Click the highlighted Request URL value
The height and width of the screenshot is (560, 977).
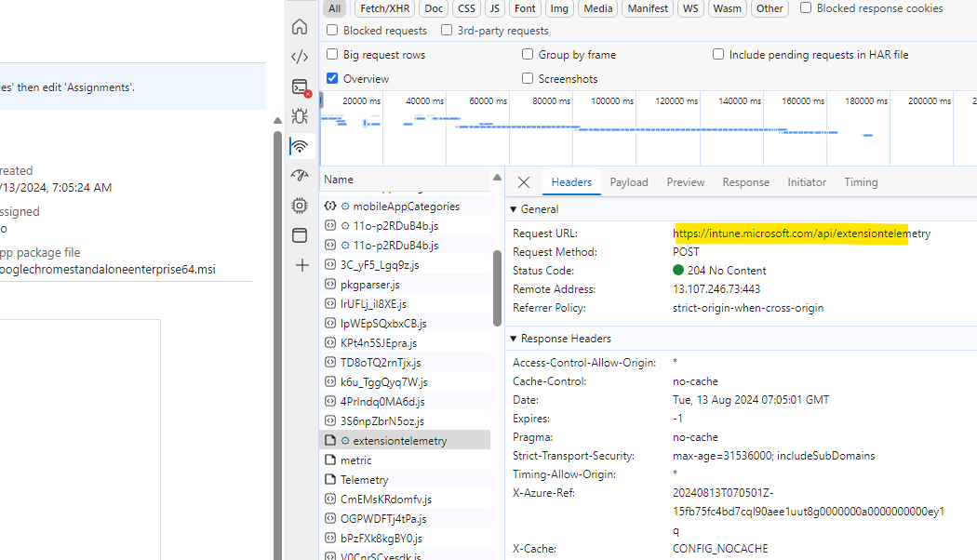(801, 233)
